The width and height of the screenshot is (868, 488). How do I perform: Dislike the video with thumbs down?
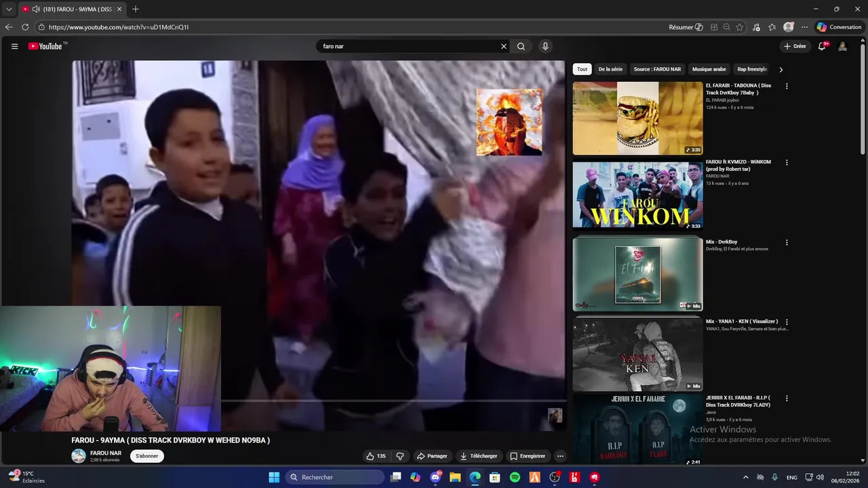pyautogui.click(x=400, y=456)
